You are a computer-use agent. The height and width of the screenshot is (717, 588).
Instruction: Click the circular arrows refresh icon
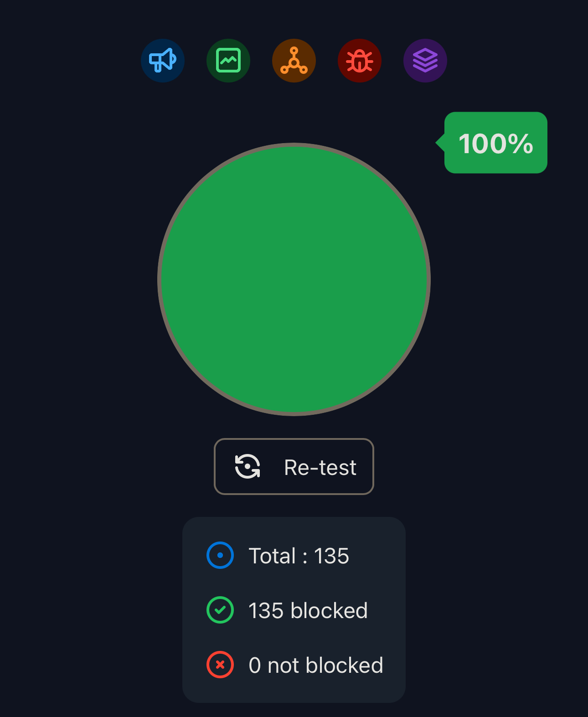point(248,466)
